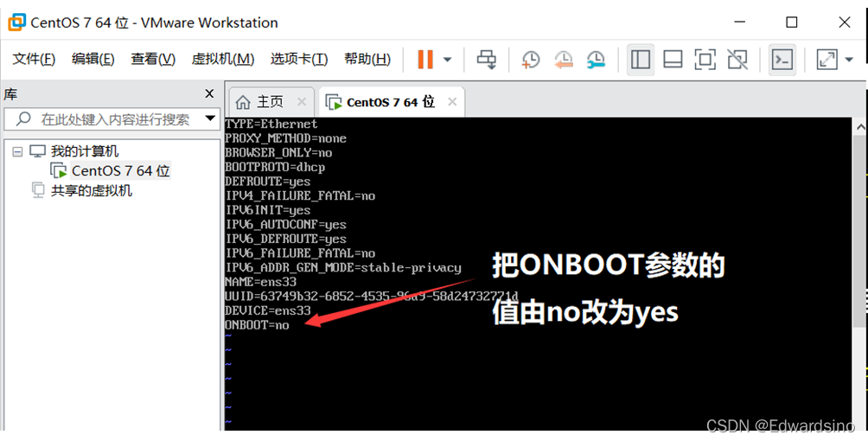Click the UUID line in terminal
The height and width of the screenshot is (441, 868).
point(372,297)
